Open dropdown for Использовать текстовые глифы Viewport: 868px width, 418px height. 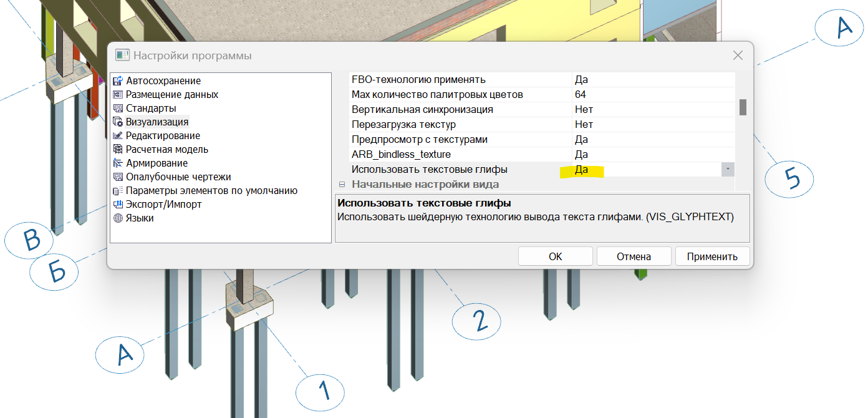click(728, 170)
